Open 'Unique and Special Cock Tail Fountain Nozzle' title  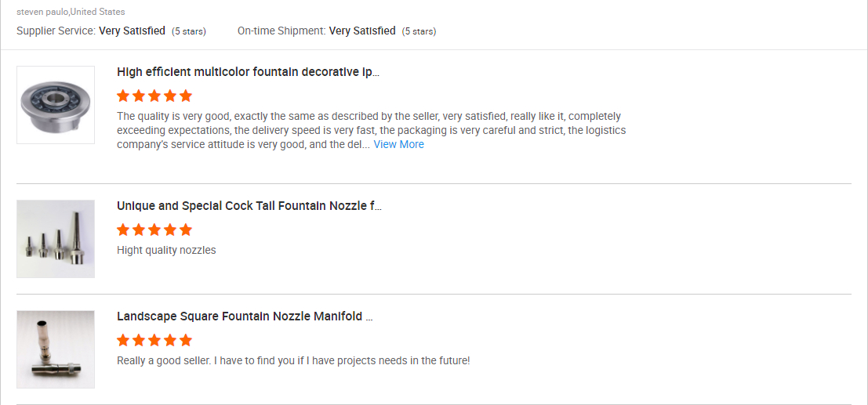pyautogui.click(x=249, y=206)
